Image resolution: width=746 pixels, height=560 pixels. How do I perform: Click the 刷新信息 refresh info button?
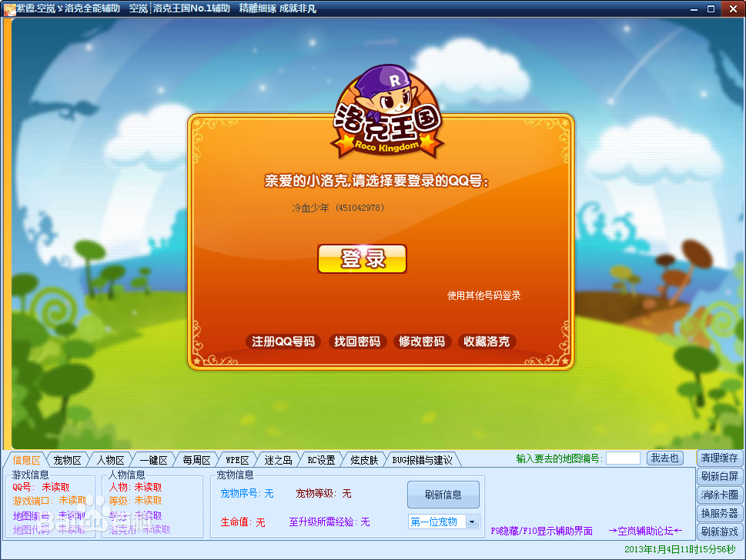tap(443, 495)
